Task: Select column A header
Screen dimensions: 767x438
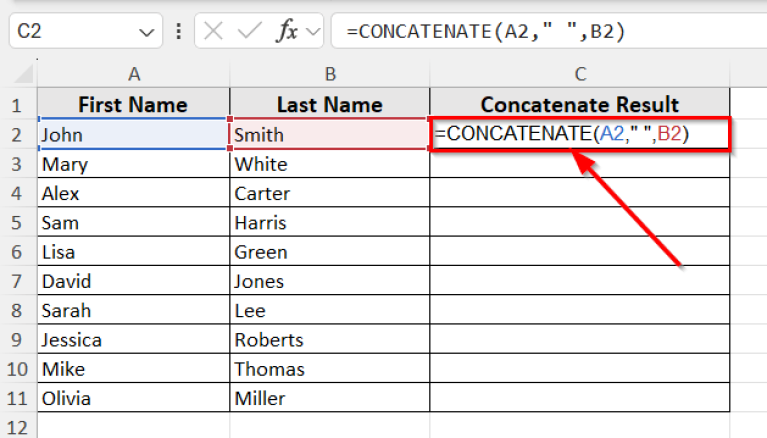Action: click(x=133, y=74)
